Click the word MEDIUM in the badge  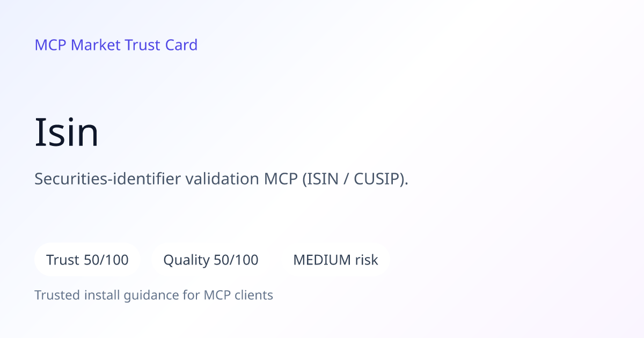click(322, 260)
